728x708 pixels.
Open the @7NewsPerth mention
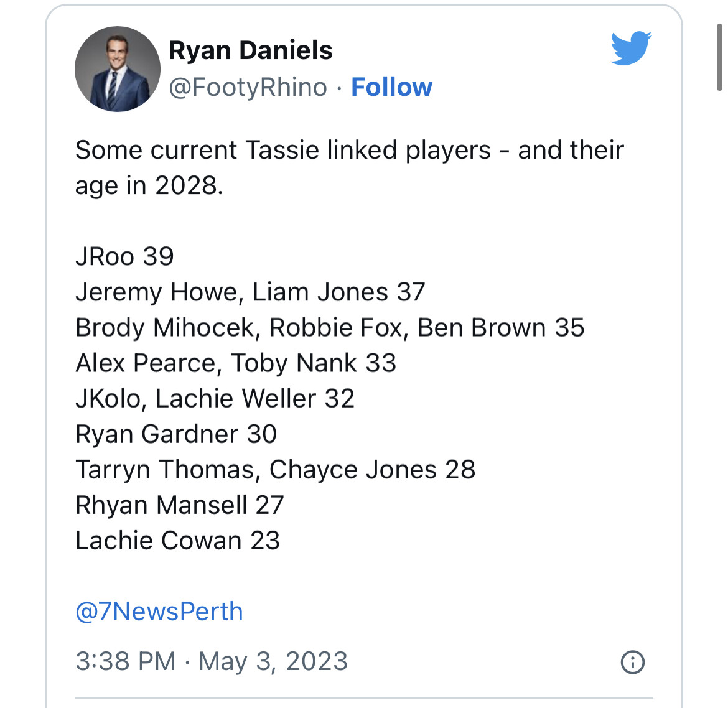click(x=159, y=612)
